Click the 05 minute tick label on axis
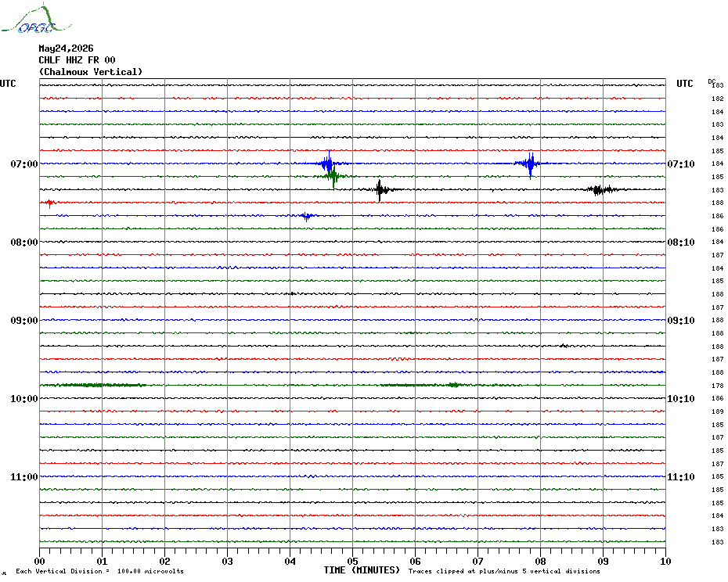Screen dimensions: 728x582 [352, 562]
